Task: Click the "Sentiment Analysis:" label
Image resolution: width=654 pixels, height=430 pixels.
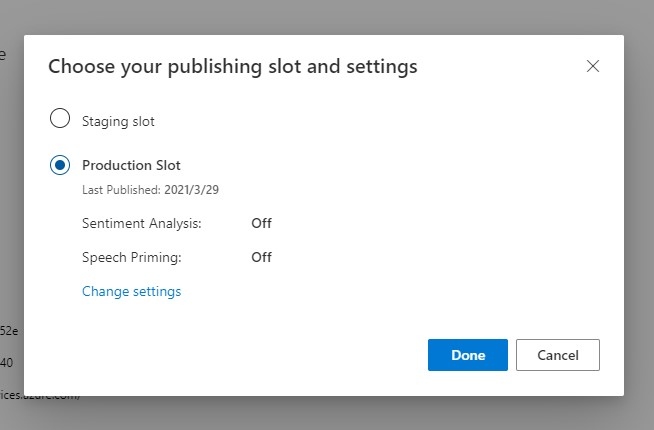Action: pyautogui.click(x=141, y=224)
